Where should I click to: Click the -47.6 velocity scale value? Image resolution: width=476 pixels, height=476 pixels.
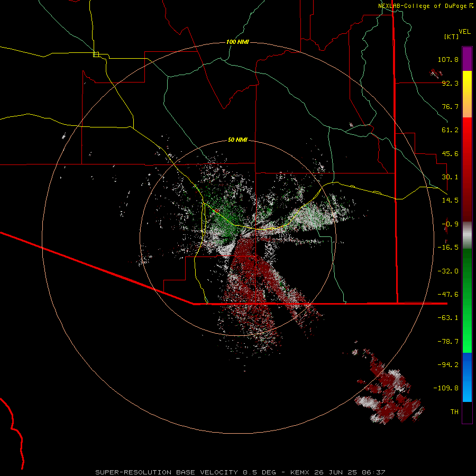pos(448,295)
